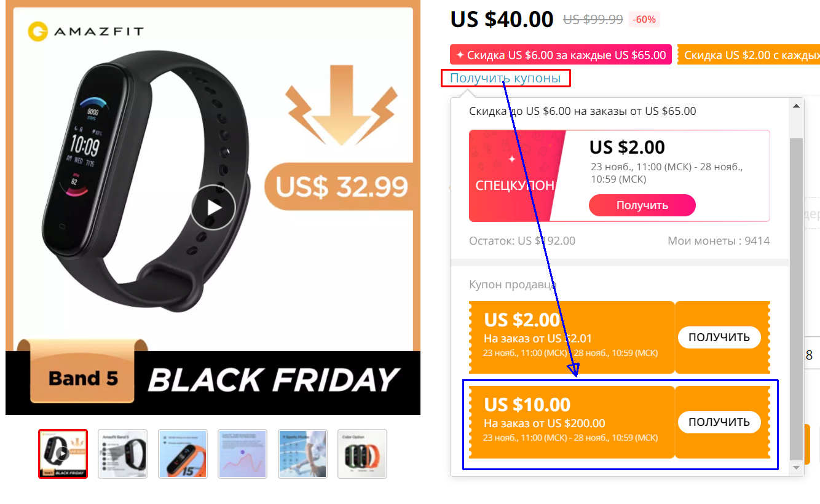Click the coupon panel scrollbar up arrow
Viewport: 820px width, 504px height.
point(797,106)
